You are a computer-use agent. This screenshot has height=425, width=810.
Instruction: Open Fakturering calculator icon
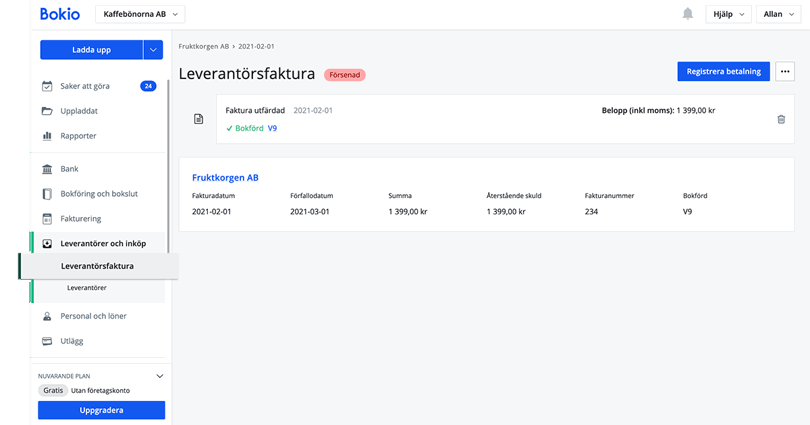coord(47,218)
